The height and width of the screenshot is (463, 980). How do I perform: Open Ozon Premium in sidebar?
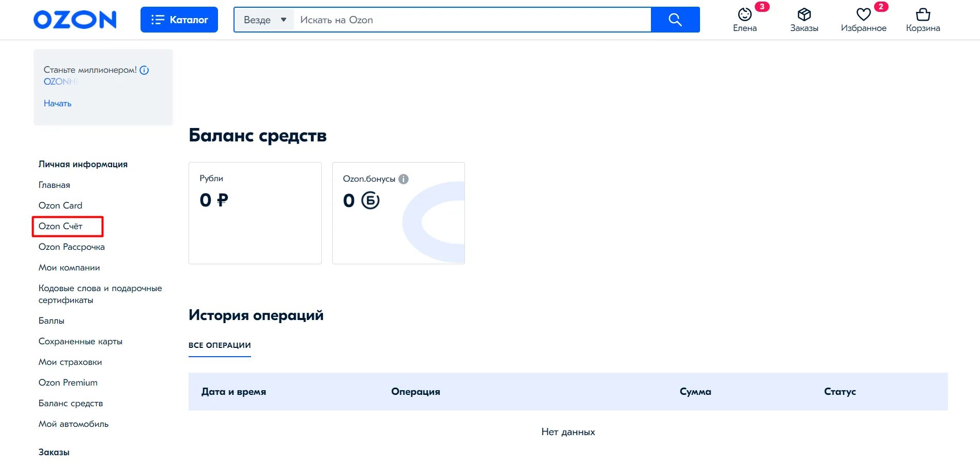click(x=68, y=382)
